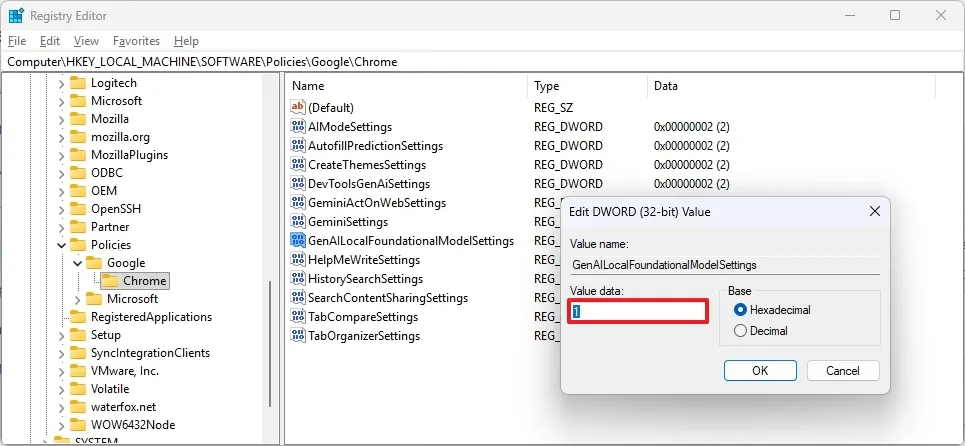Sort values by the Name column header
The width and height of the screenshot is (965, 446).
coord(406,86)
